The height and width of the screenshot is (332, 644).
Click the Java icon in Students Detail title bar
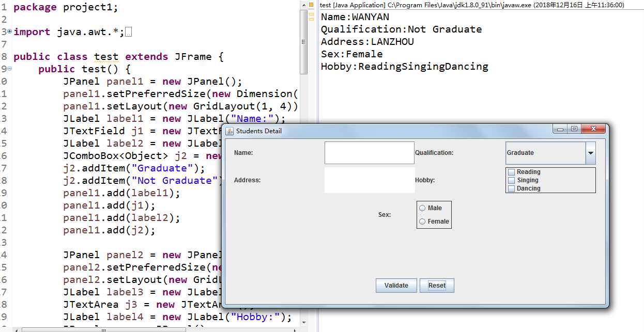tap(229, 131)
